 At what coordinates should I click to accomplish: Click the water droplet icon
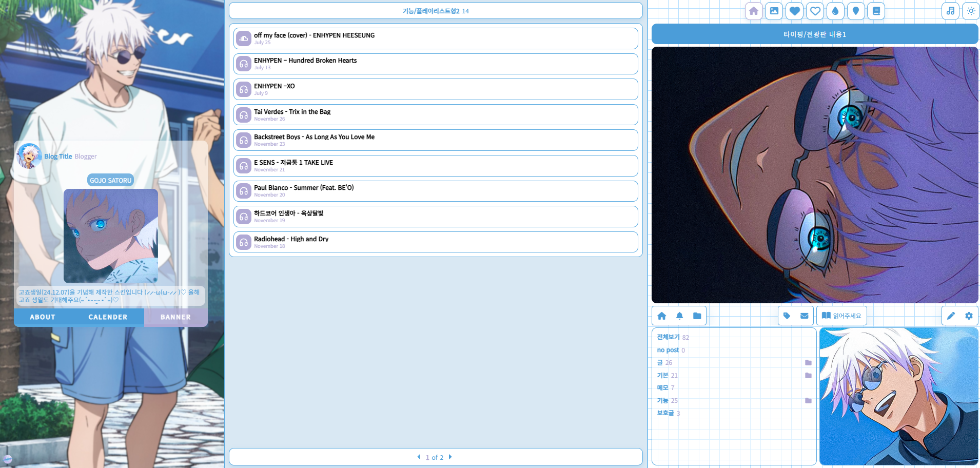(835, 11)
